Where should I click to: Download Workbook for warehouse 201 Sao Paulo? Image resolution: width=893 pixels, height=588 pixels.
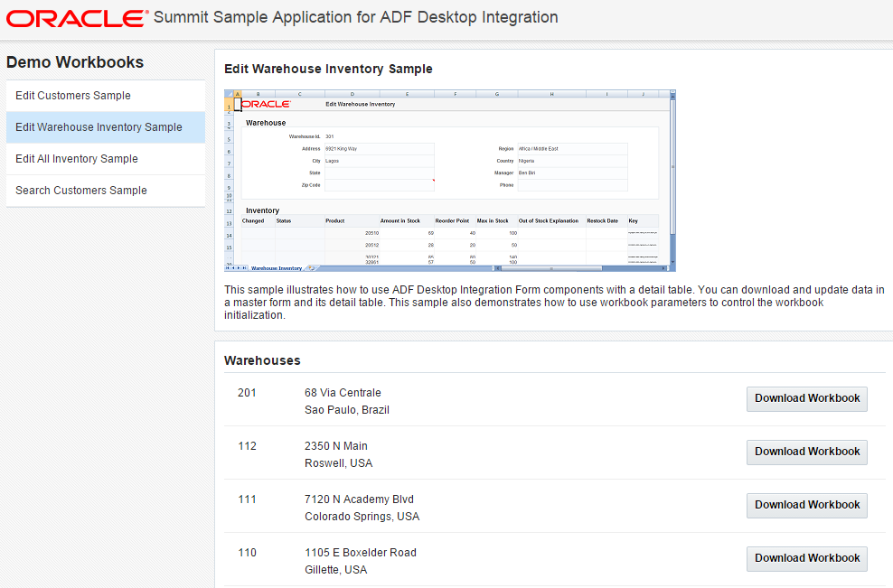pyautogui.click(x=806, y=399)
